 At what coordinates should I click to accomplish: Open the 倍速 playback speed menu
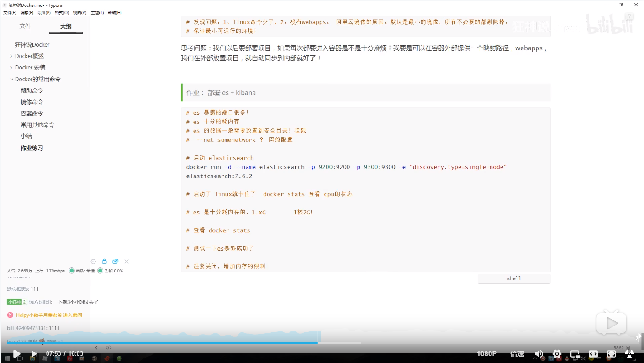(x=517, y=354)
